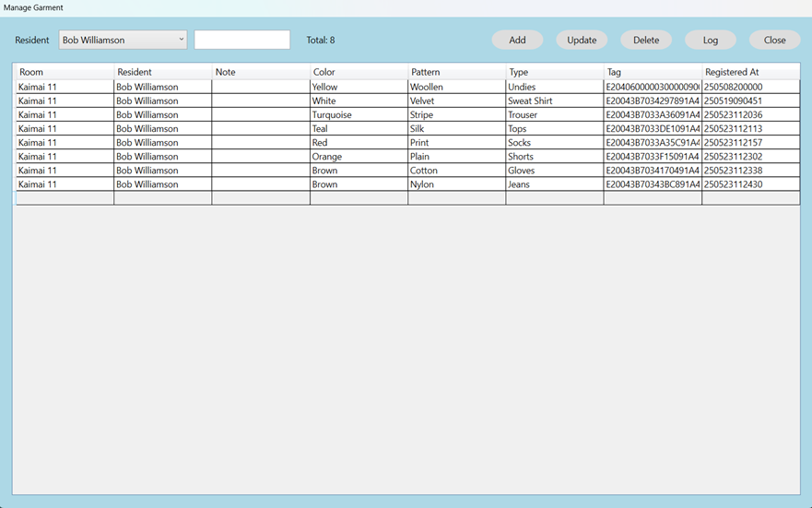
Task: Click the Note cell of White Velvet row
Action: [260, 101]
